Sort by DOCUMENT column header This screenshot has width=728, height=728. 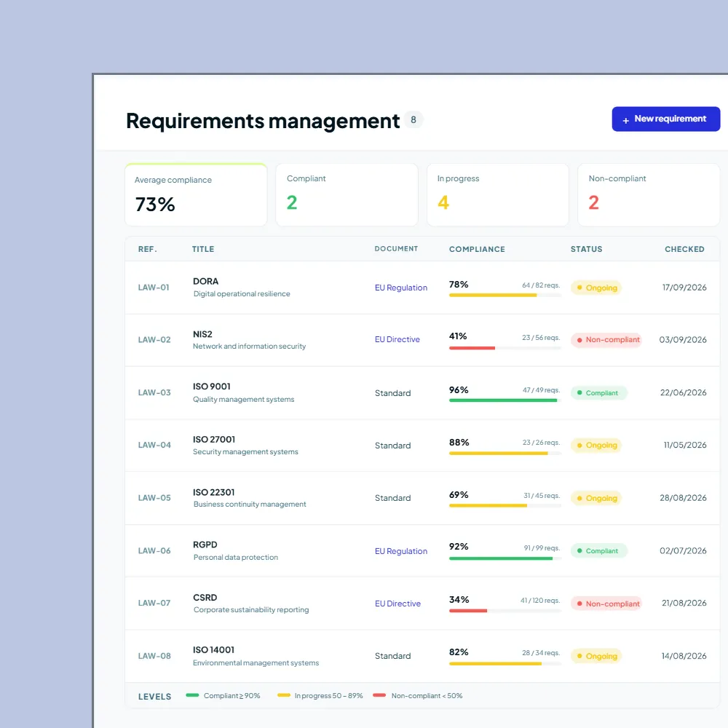(x=396, y=249)
